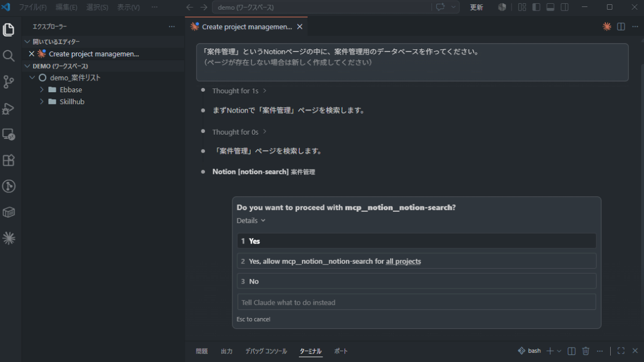Viewport: 644px width, 362px height.
Task: Add a new terminal with plus icon
Action: tap(550, 351)
